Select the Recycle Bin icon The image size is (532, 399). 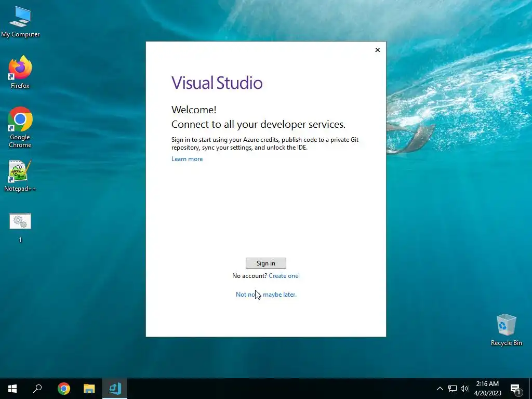tap(506, 330)
